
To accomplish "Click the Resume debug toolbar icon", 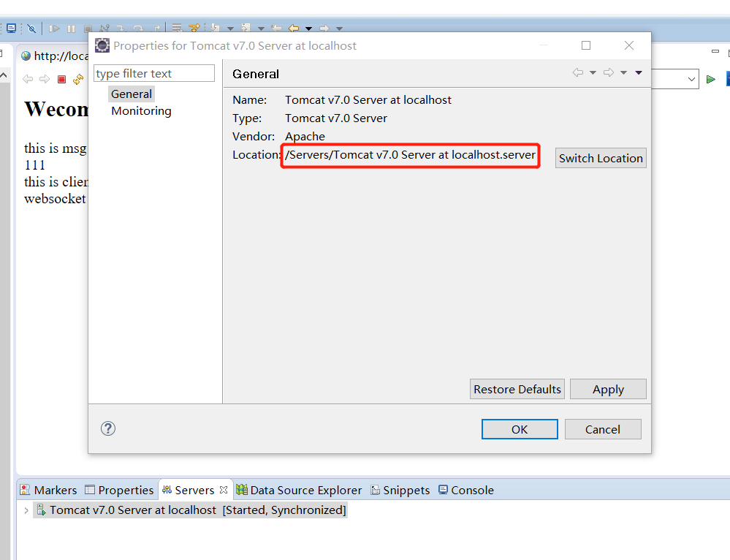I will [55, 29].
